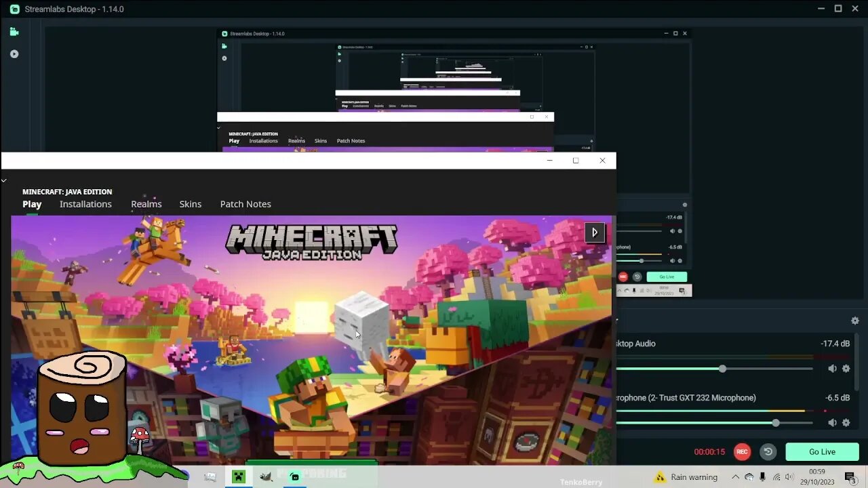Click the Minecraft Java Edition banner image
868x488 pixels.
click(x=311, y=339)
